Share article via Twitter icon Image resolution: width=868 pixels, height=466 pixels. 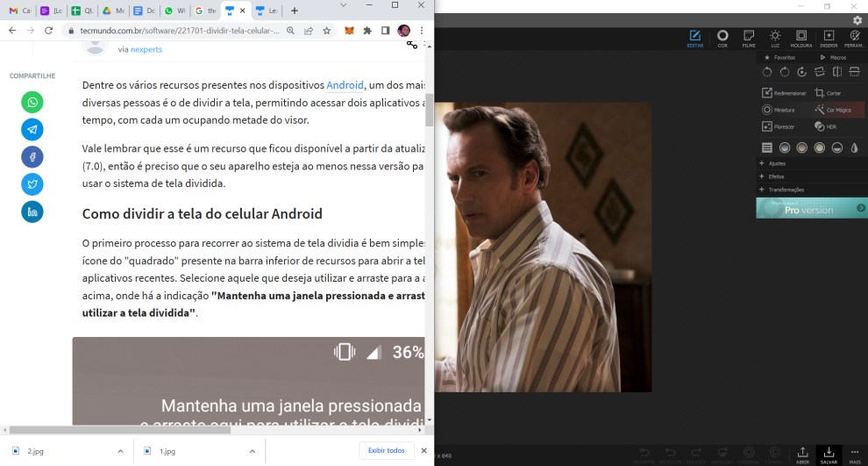32,184
